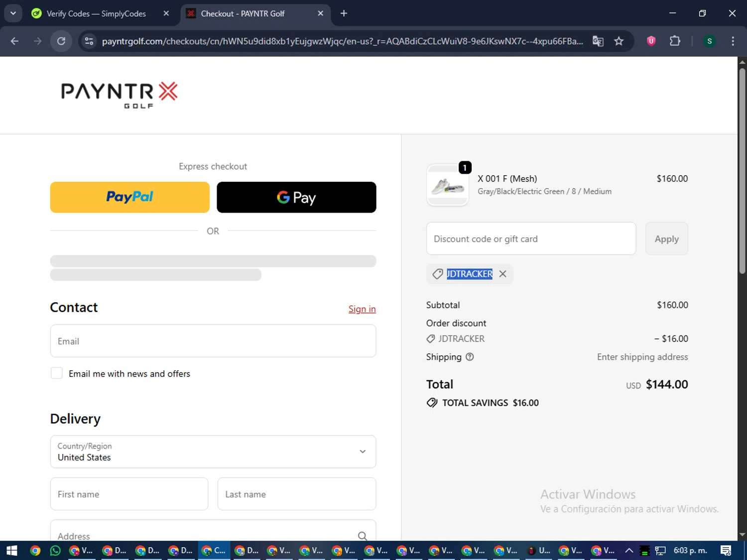Pay with the PayPal express button
747x560 pixels.
(x=130, y=197)
